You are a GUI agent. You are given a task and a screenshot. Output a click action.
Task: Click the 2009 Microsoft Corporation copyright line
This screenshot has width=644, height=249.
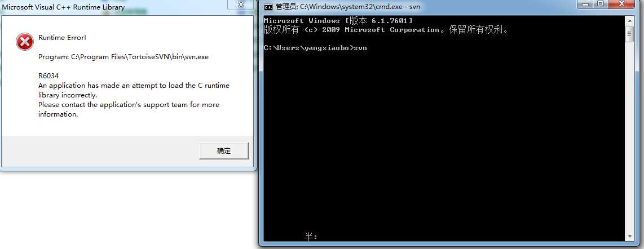(386, 30)
